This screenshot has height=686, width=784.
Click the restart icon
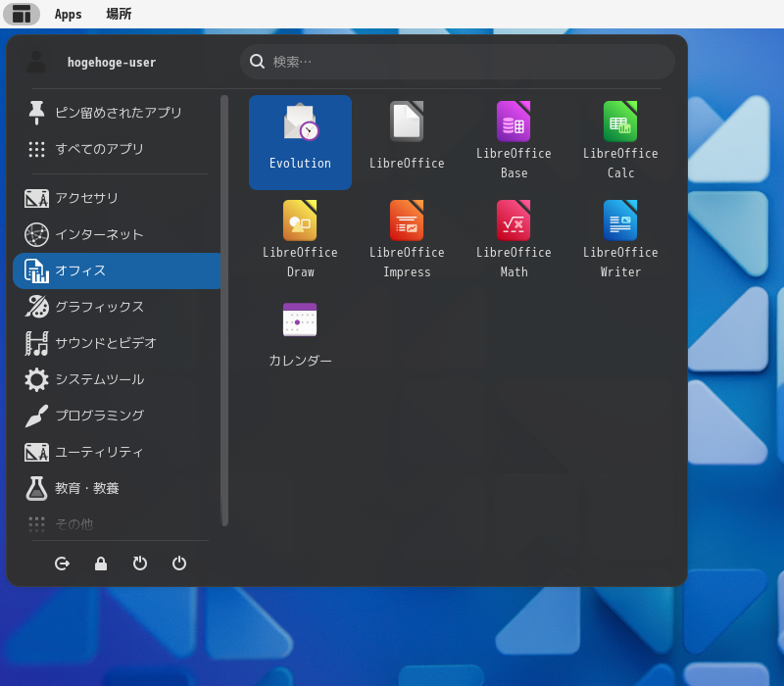pyautogui.click(x=140, y=563)
